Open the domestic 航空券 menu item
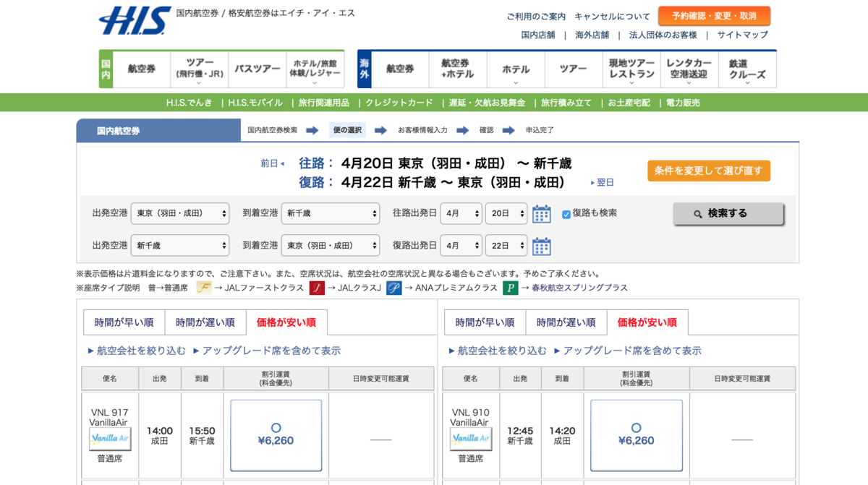Viewport: 868px width, 485px height. click(142, 69)
